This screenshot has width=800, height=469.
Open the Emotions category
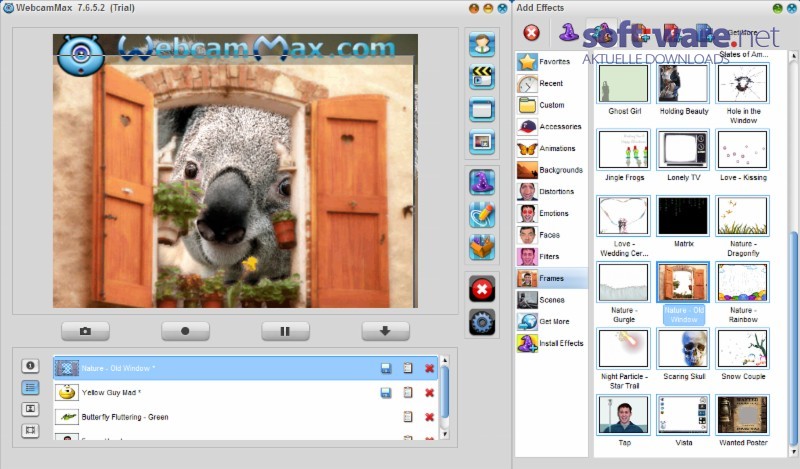point(552,213)
